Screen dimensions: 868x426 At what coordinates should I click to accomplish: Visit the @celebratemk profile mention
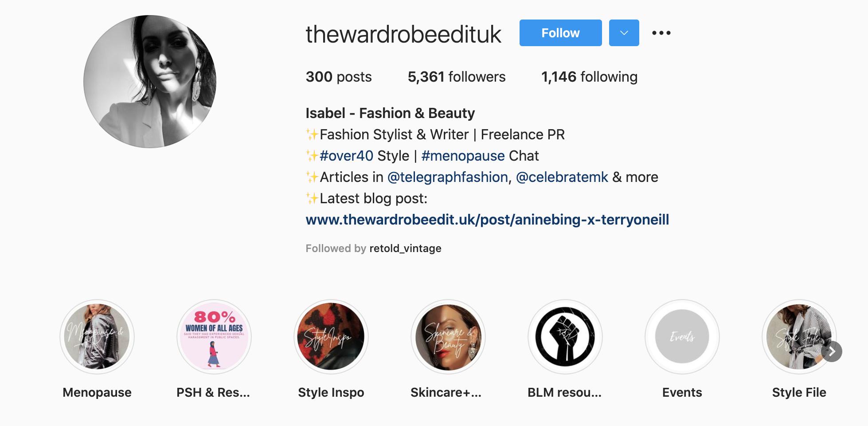coord(562,177)
